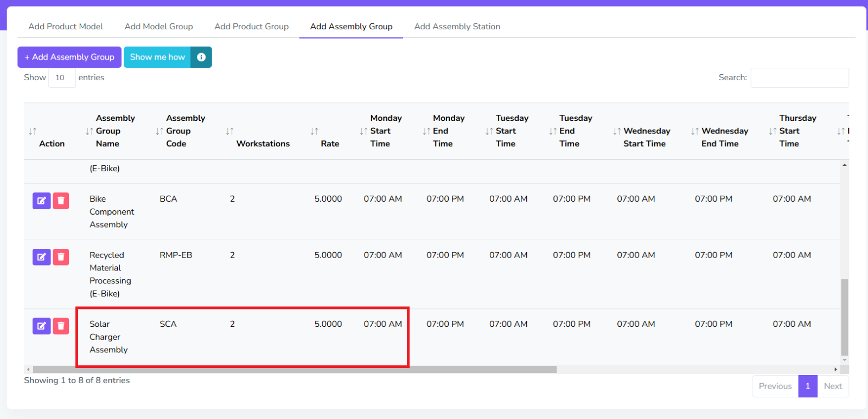Switch to Add Product Model tab

[66, 27]
